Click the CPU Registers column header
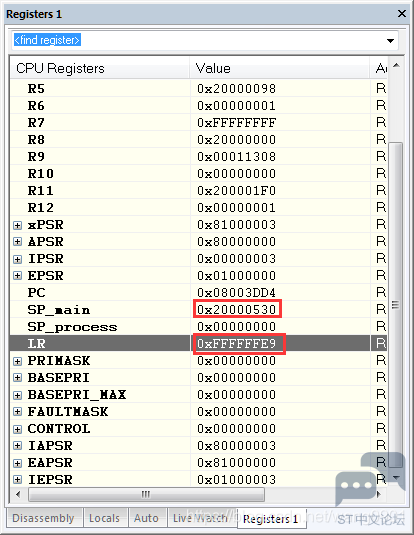The width and height of the screenshot is (414, 535). click(100, 68)
